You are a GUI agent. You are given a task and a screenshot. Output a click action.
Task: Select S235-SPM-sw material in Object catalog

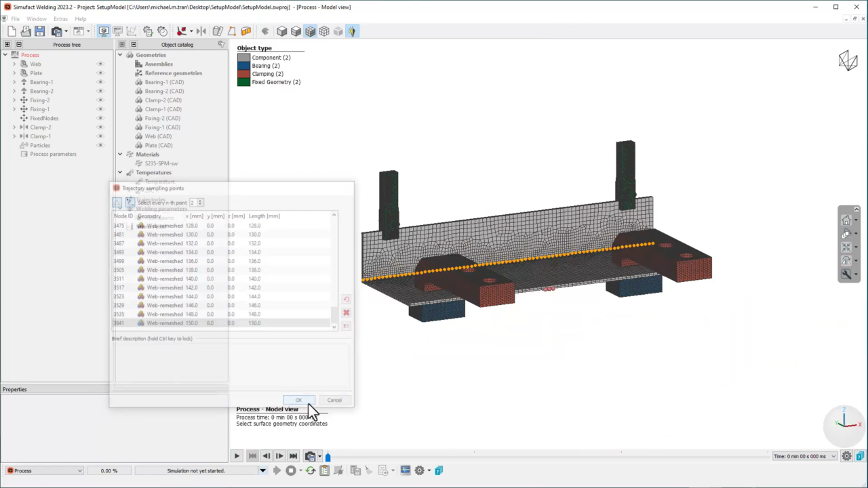161,163
